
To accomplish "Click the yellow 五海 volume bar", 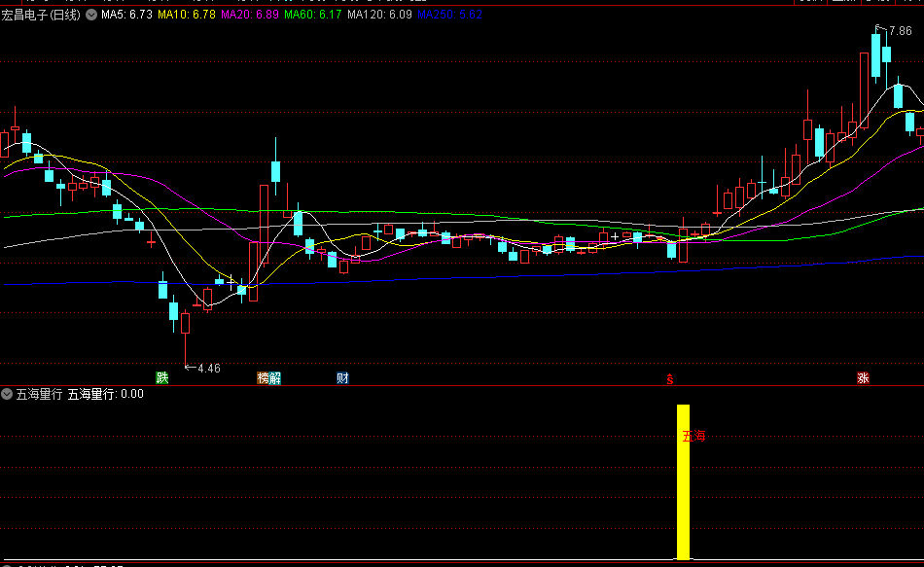I will pyautogui.click(x=683, y=481).
